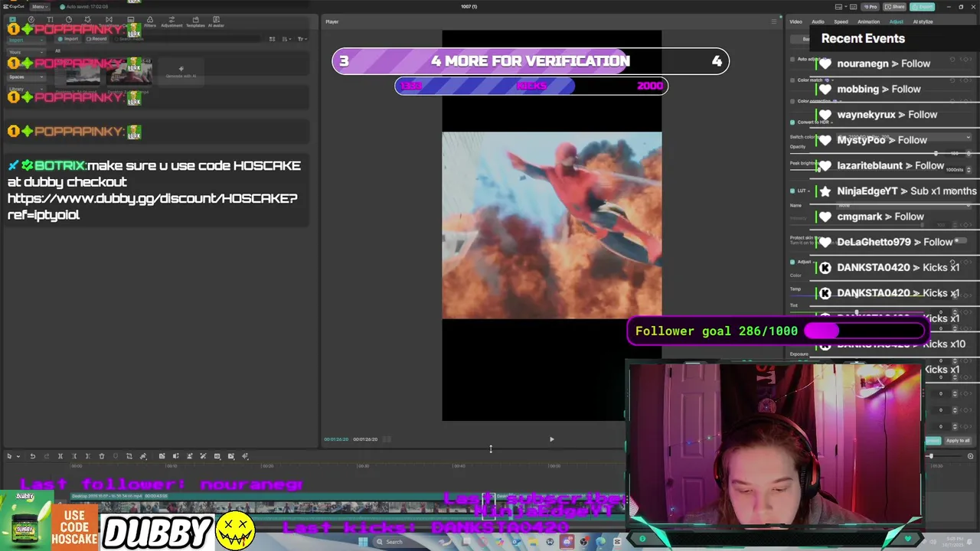
Task: Expand the Spaces section in sidebar
Action: click(26, 77)
